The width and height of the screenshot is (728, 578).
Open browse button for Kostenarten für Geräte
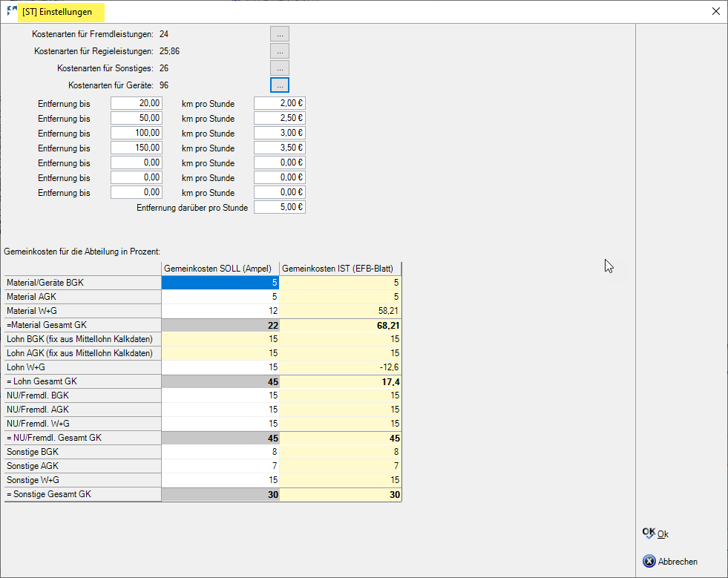click(x=279, y=85)
